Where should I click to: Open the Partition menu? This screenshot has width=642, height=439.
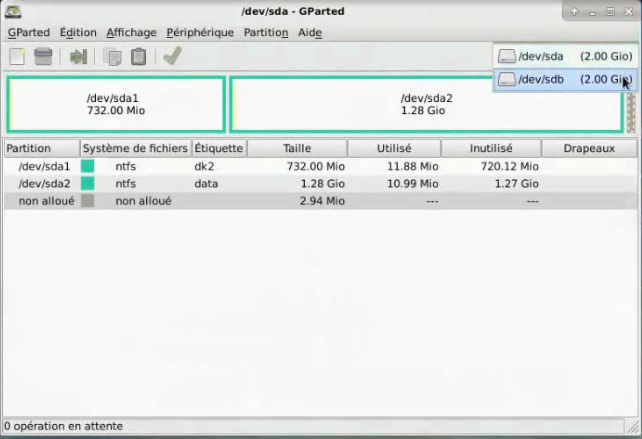click(265, 32)
